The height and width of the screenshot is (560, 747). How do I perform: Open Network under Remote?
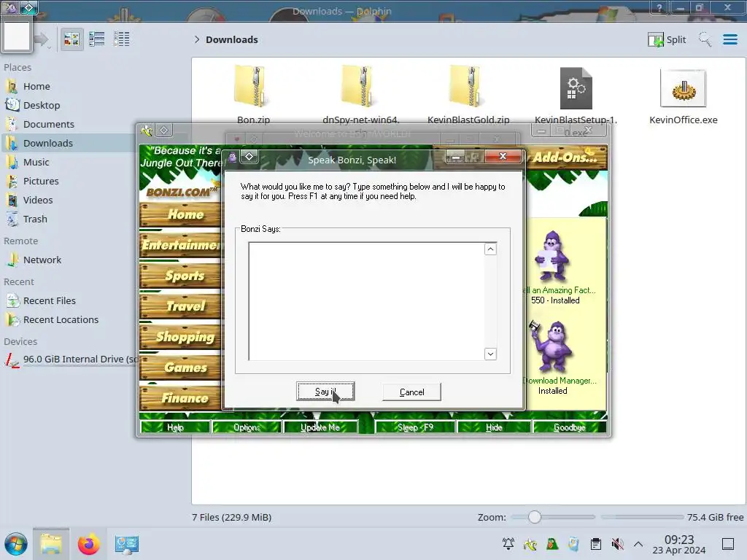(42, 260)
